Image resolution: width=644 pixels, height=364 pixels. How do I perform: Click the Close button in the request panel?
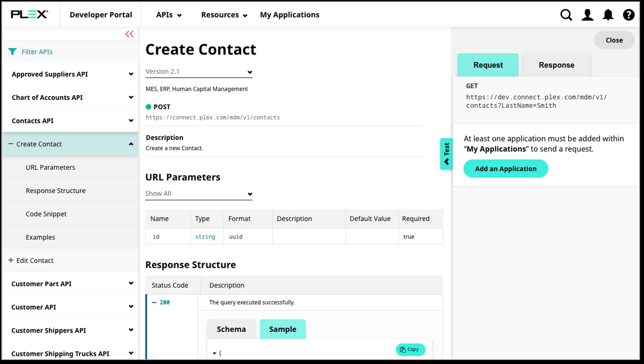(614, 40)
